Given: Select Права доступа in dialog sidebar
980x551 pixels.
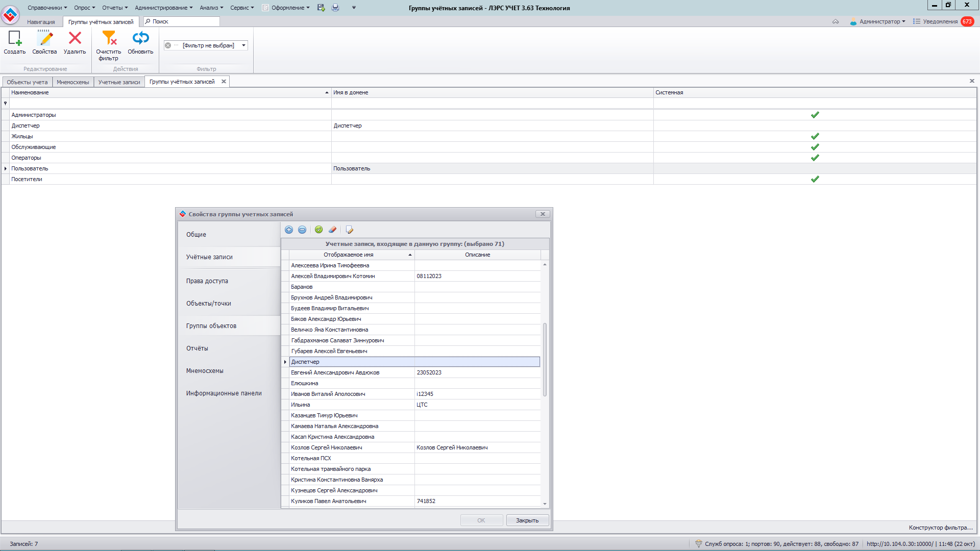Looking at the screenshot, I should (x=207, y=281).
